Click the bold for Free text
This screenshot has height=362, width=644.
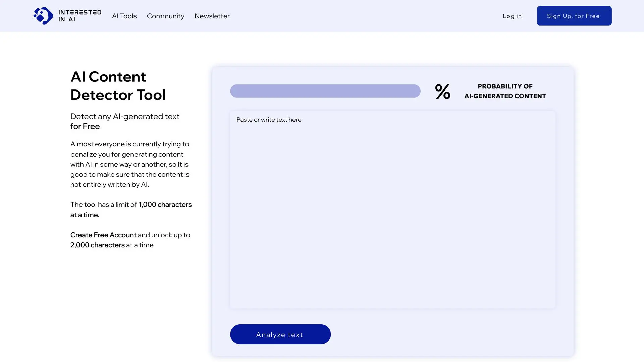click(x=85, y=126)
